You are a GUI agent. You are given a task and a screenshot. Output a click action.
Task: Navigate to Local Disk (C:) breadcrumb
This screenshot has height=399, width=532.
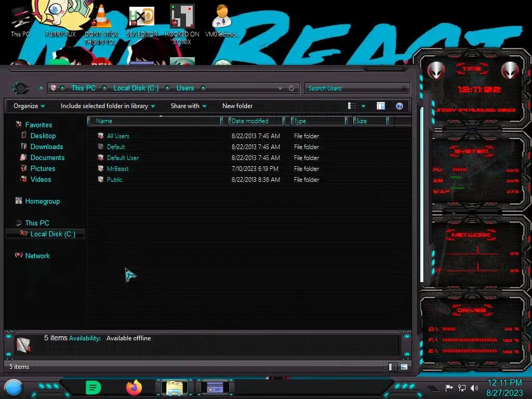click(136, 88)
